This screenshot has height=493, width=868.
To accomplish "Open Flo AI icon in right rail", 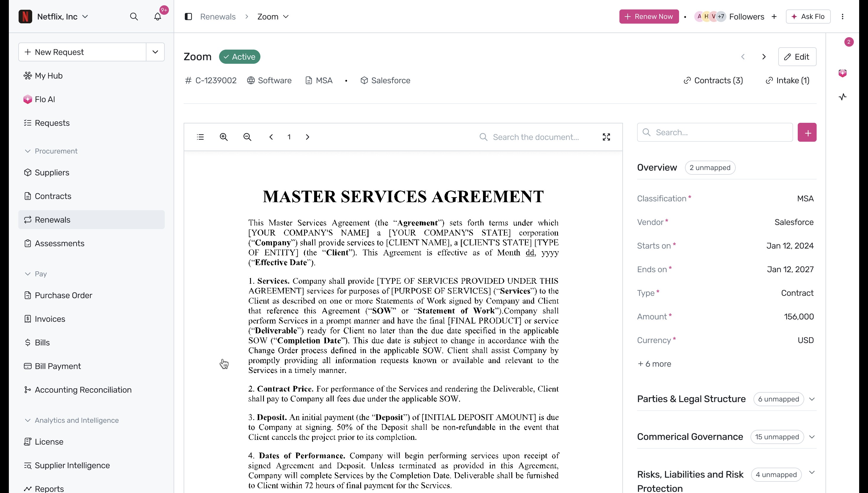I will point(843,73).
